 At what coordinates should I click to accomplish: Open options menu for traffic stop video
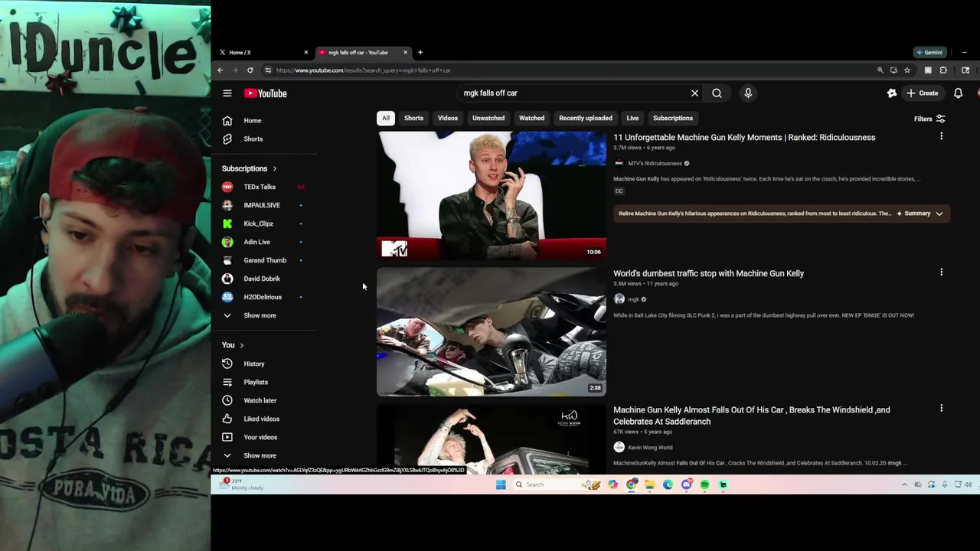[941, 272]
